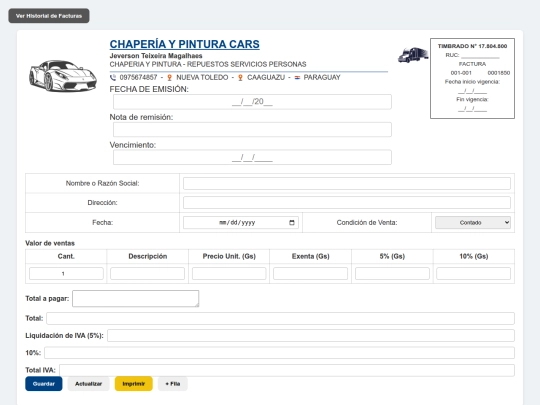The height and width of the screenshot is (405, 540).
Task: Click the Dirección input field
Action: click(347, 202)
